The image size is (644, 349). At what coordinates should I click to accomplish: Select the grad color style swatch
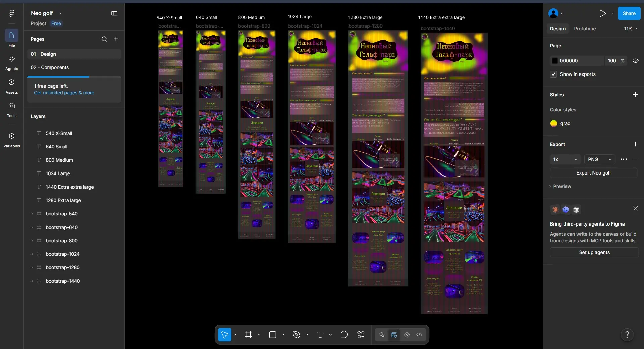tap(554, 123)
